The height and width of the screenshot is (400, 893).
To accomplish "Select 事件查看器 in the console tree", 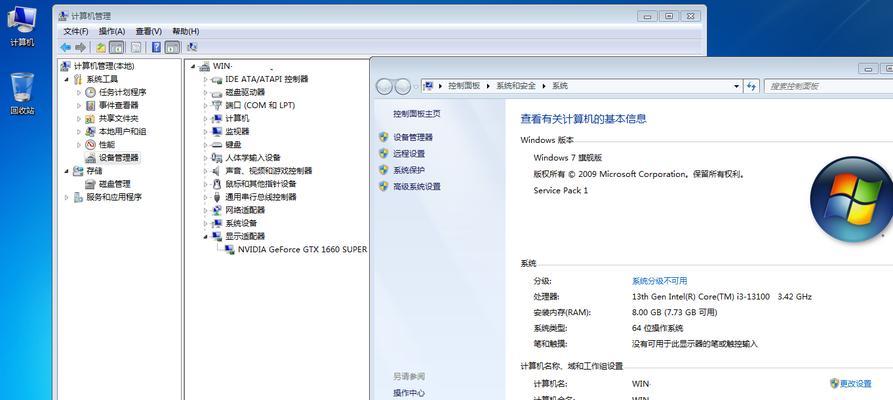I will [x=118, y=105].
